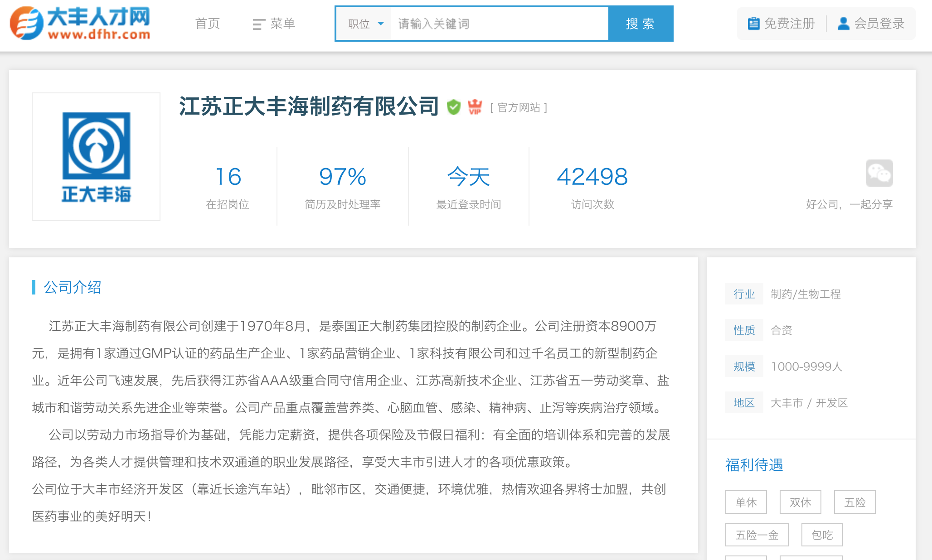Click the 正大丰海 company logo image

pyautogui.click(x=96, y=157)
